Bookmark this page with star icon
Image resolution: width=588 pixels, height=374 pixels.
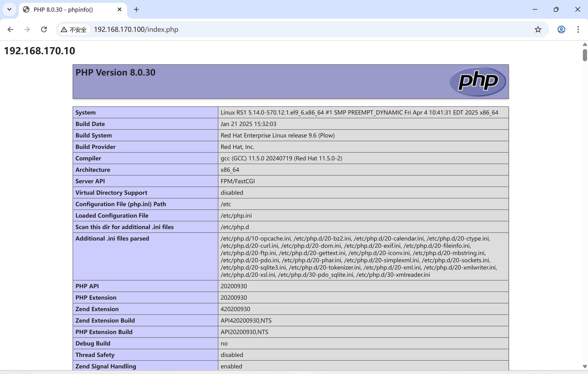click(x=538, y=30)
